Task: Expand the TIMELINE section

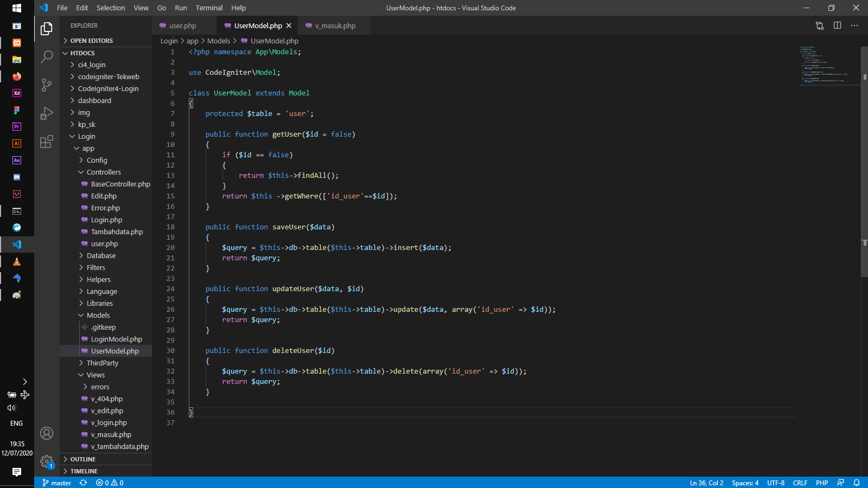Action: click(x=106, y=471)
